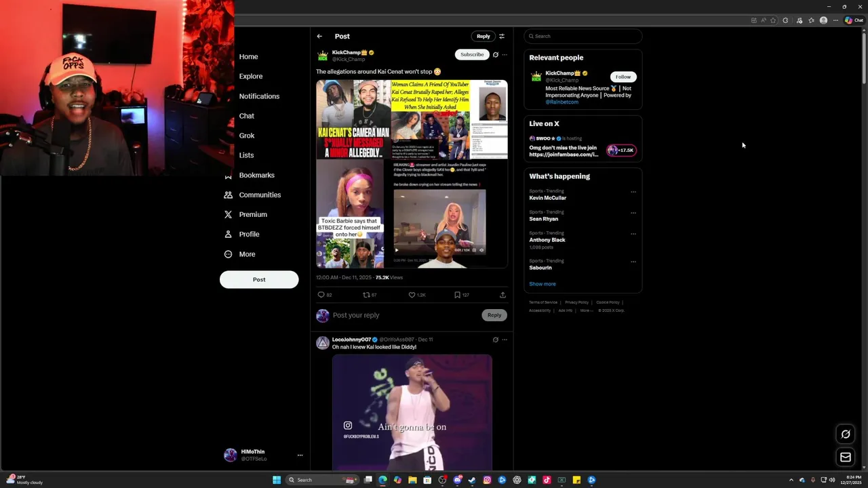868x488 pixels.
Task: Expand the More link in footer
Action: [586, 310]
